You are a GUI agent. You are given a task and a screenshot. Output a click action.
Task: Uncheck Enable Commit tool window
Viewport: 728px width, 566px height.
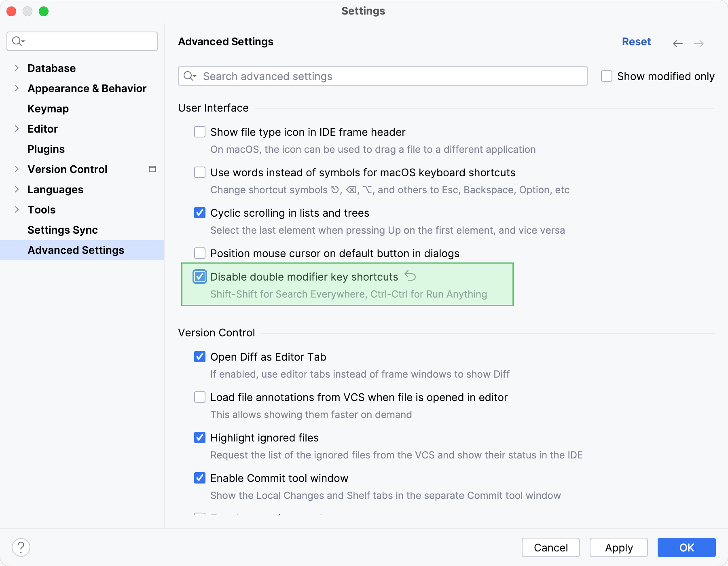[x=199, y=478]
